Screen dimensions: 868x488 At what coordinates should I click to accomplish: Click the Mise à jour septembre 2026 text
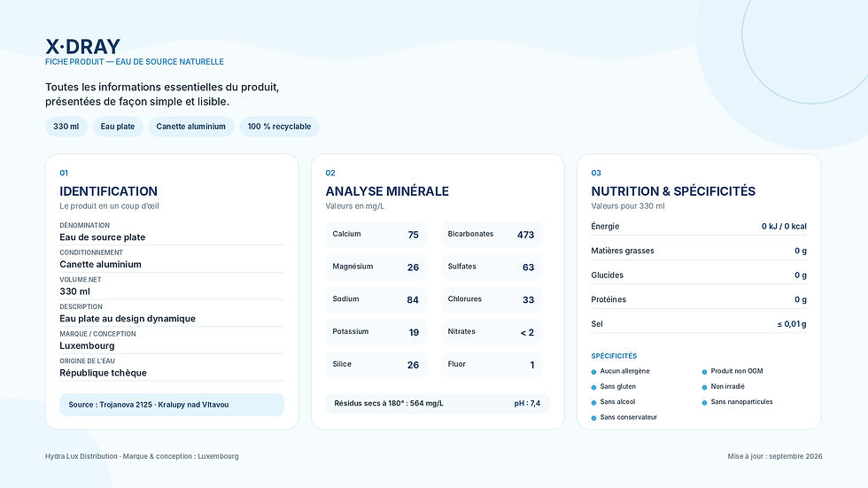[x=775, y=456]
